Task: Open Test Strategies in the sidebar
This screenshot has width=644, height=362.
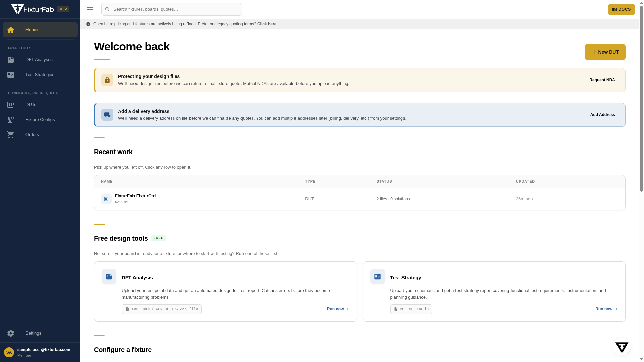Action: tap(40, 75)
